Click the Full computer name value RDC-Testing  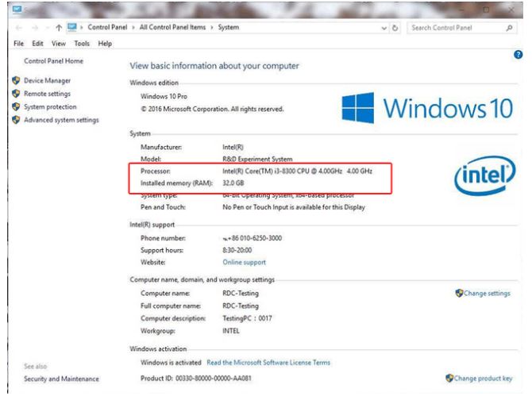point(241,306)
